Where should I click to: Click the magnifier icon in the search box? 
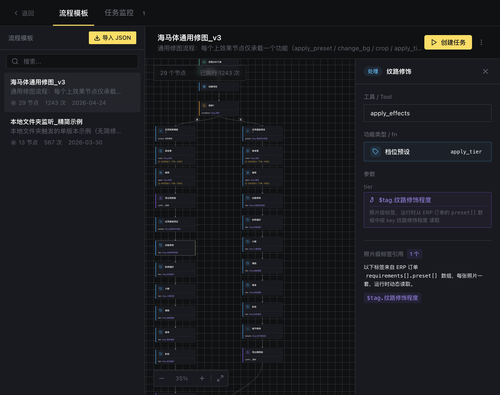[x=15, y=61]
